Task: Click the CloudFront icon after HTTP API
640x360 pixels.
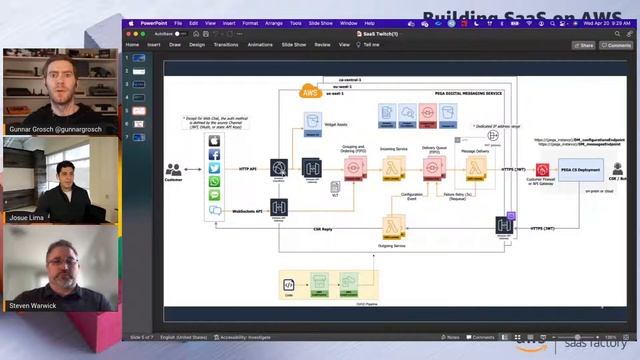Action: tap(279, 168)
